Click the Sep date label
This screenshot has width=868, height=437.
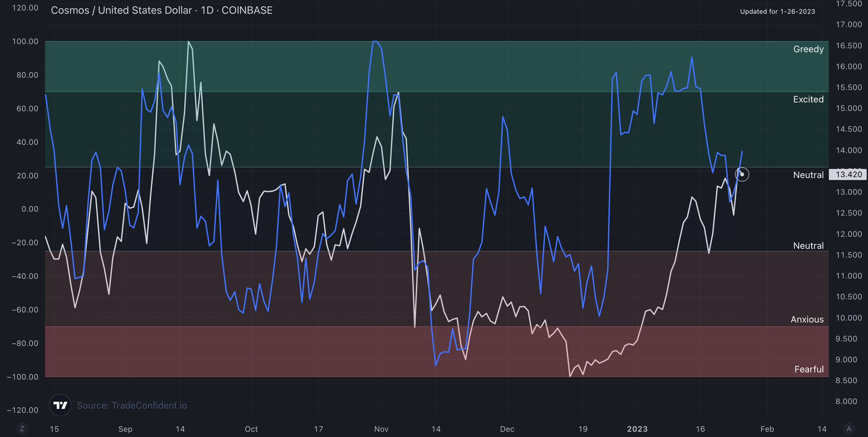tap(125, 429)
